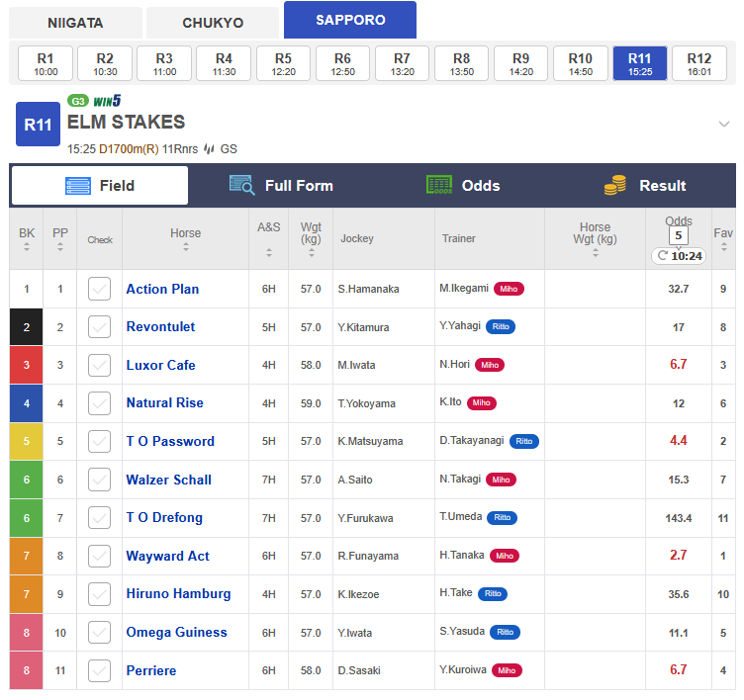Click the blue R11 race badge
This screenshot has height=700, width=744.
[x=38, y=125]
